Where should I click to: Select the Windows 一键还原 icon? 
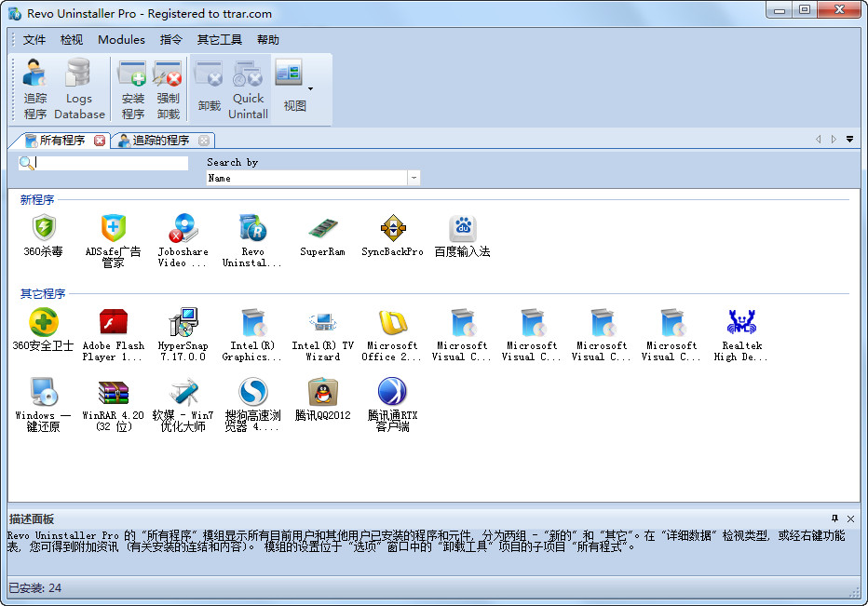pos(43,405)
